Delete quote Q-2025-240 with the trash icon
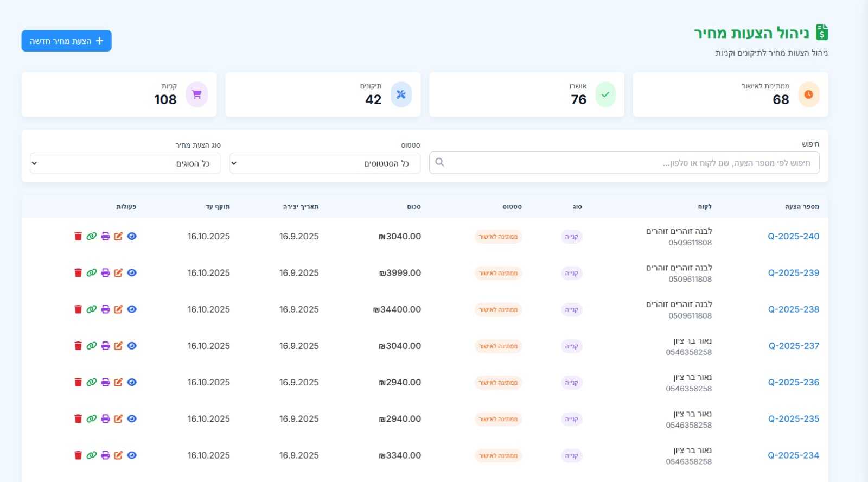The height and width of the screenshot is (482, 868). pos(78,236)
